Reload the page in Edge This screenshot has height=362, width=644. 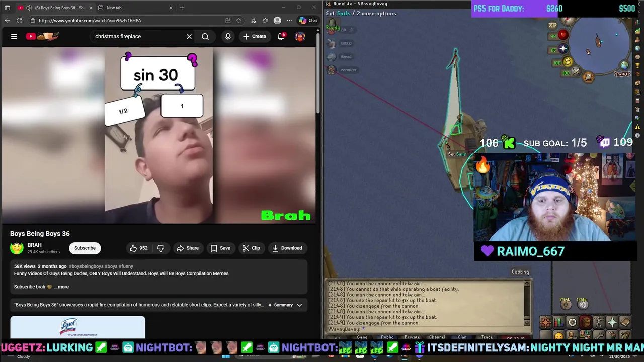tap(19, 21)
